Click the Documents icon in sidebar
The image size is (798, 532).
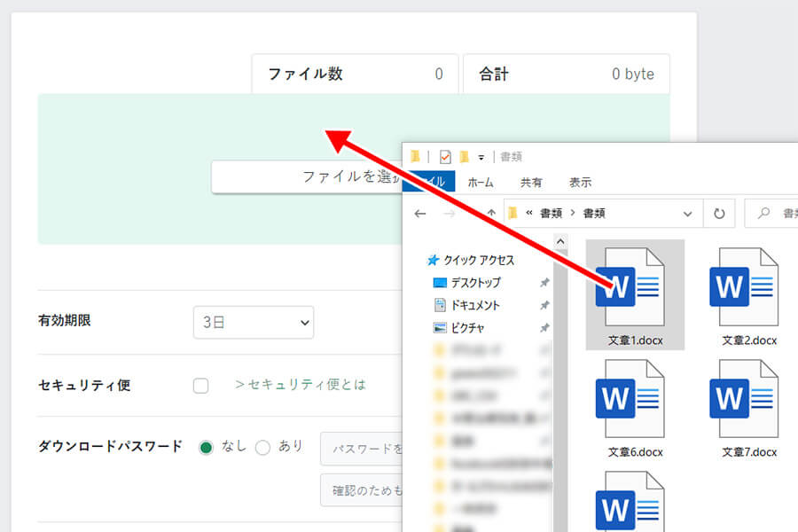[440, 305]
